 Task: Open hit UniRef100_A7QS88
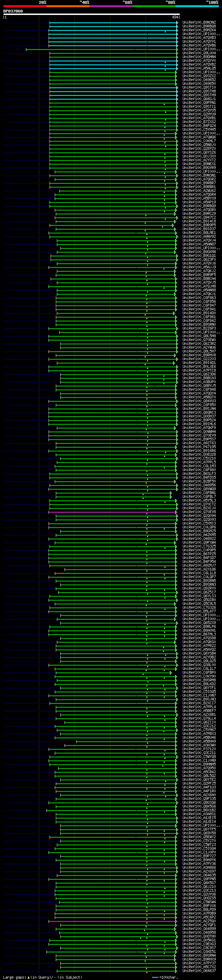click(199, 638)
